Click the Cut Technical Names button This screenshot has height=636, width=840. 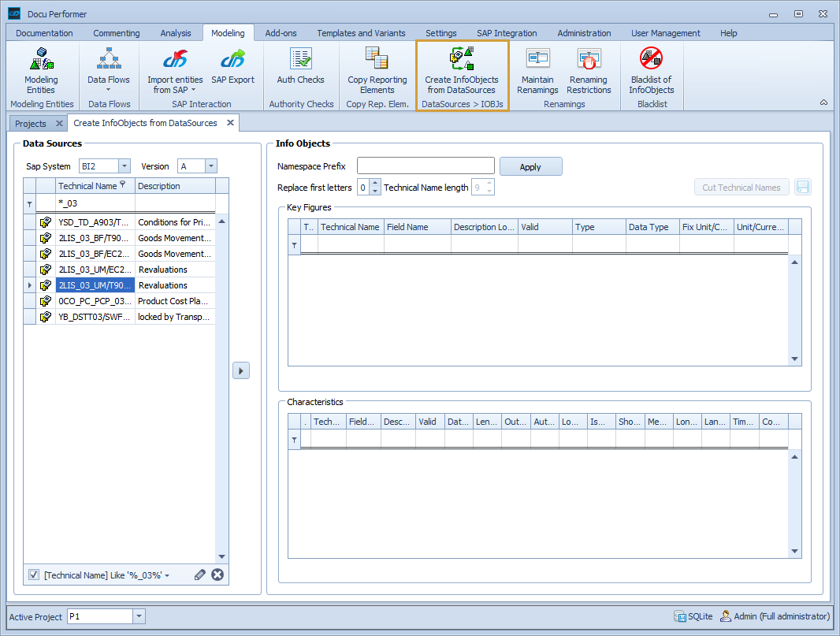741,187
